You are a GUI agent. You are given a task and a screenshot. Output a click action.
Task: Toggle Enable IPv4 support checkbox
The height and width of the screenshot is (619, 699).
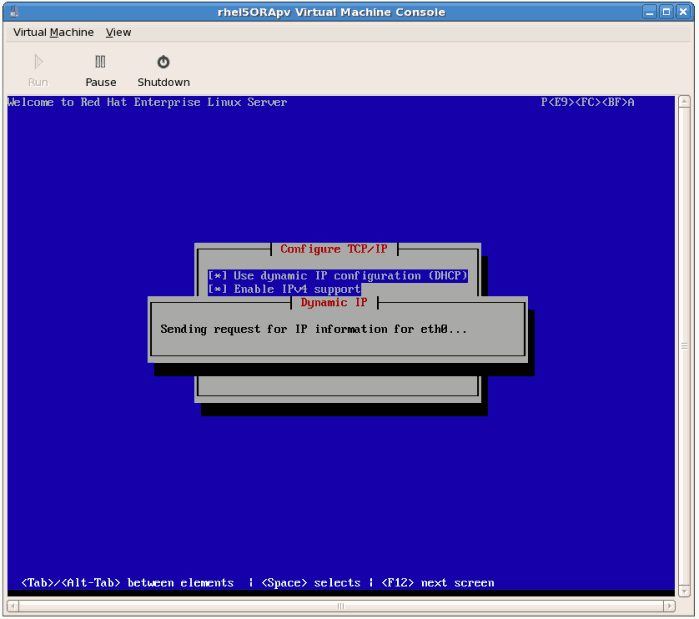pos(218,289)
